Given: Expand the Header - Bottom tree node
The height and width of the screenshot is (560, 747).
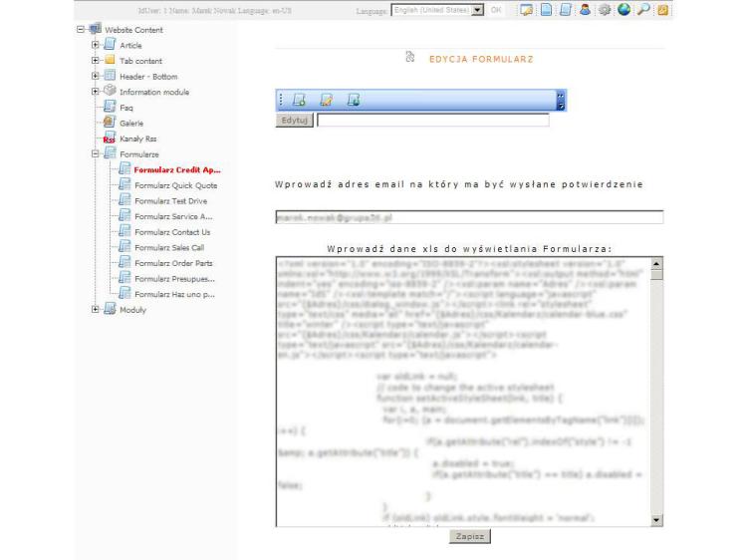Looking at the screenshot, I should pyautogui.click(x=96, y=76).
